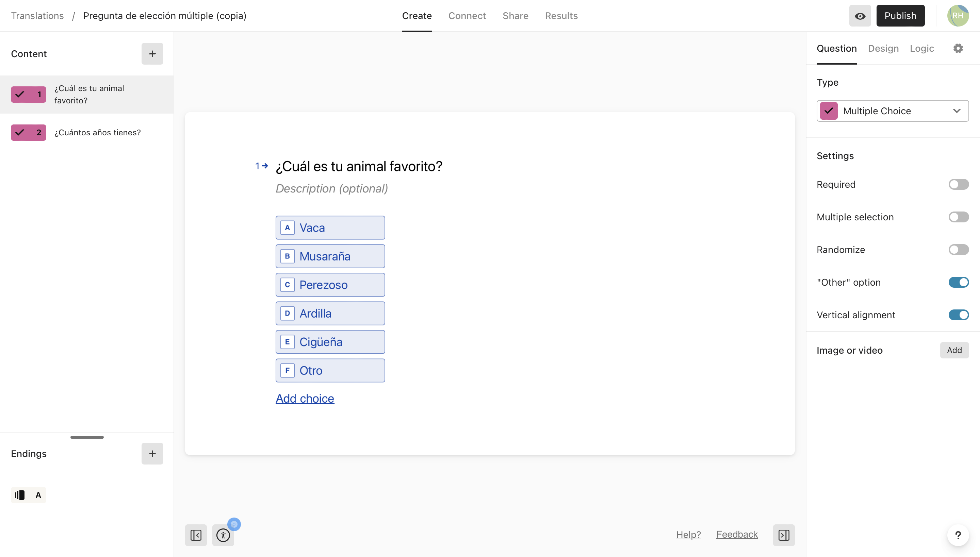Open the Multiple Choice type dropdown
The height and width of the screenshot is (557, 980).
(893, 110)
